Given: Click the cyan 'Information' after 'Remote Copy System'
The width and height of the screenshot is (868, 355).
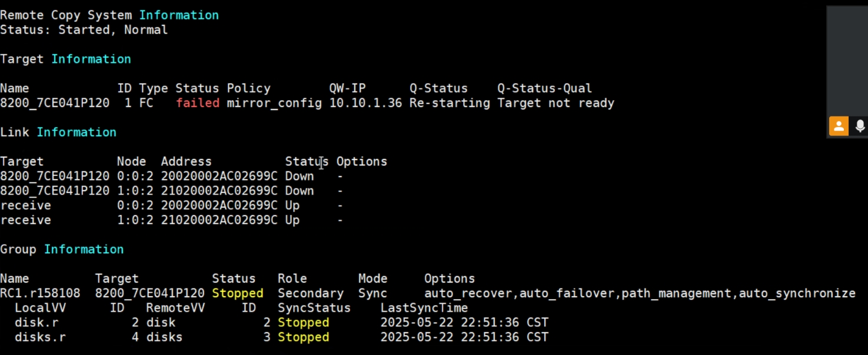Looking at the screenshot, I should [179, 15].
